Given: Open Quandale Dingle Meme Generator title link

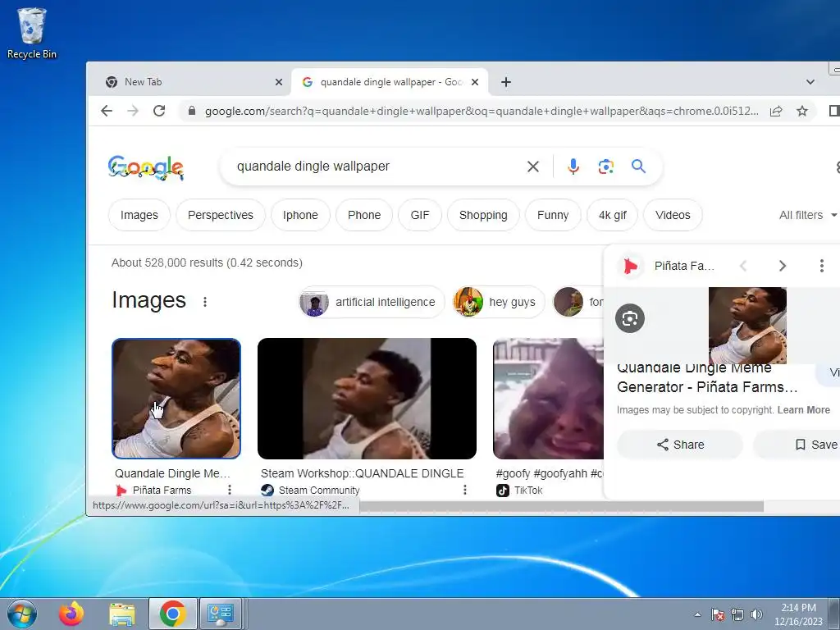Looking at the screenshot, I should coord(707,377).
